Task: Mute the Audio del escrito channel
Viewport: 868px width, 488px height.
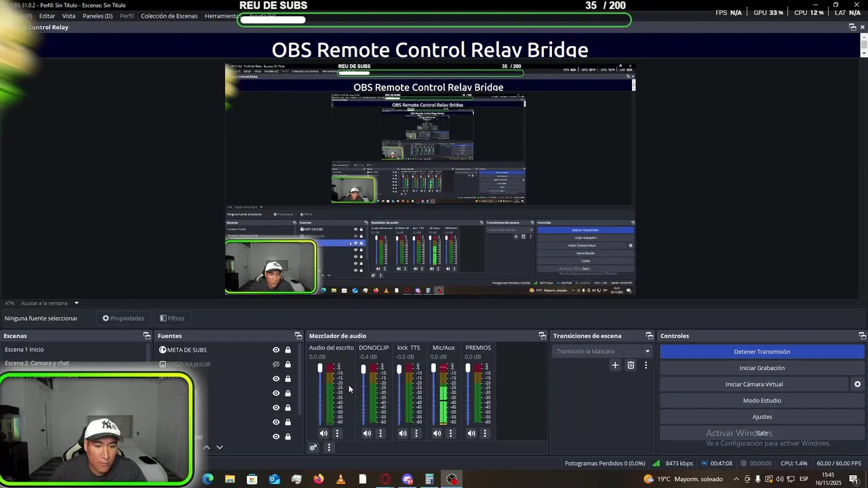Action: pyautogui.click(x=323, y=433)
